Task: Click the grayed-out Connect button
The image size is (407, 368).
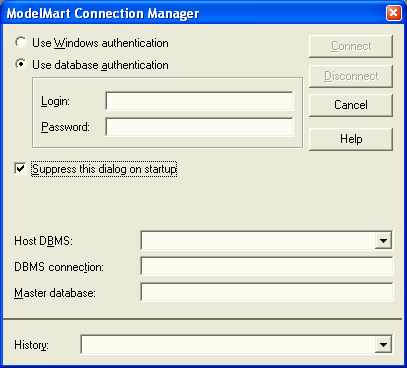Action: click(351, 46)
